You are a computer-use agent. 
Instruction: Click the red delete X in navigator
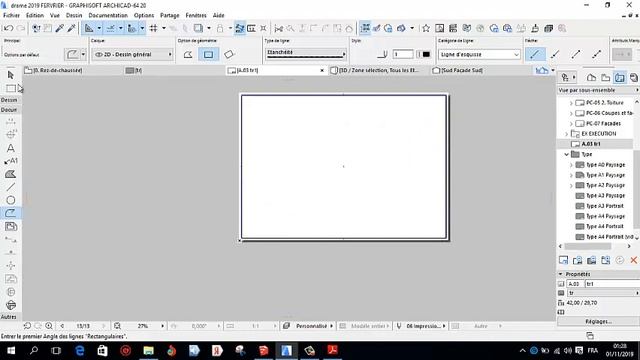[x=633, y=260]
